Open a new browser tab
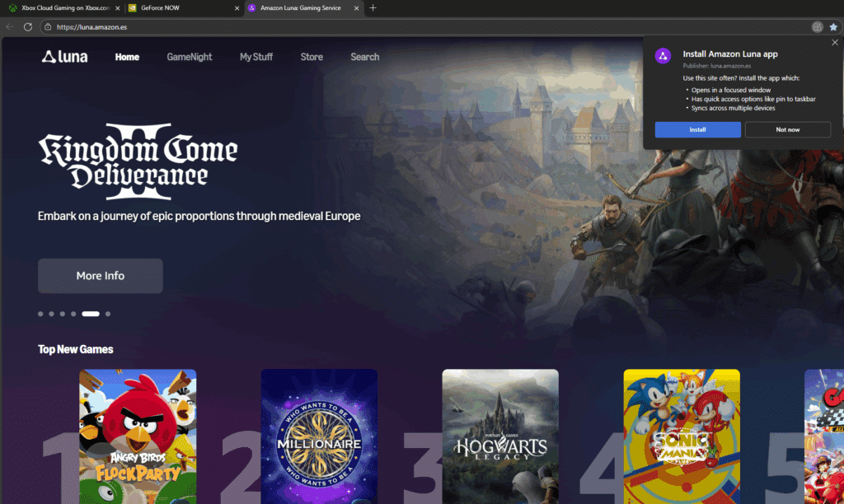This screenshot has width=844, height=504. [373, 8]
